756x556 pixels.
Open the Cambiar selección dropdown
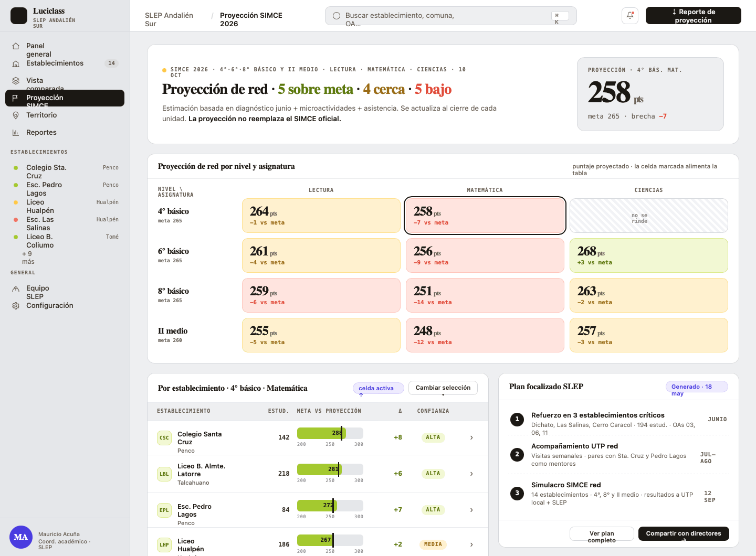[443, 388]
